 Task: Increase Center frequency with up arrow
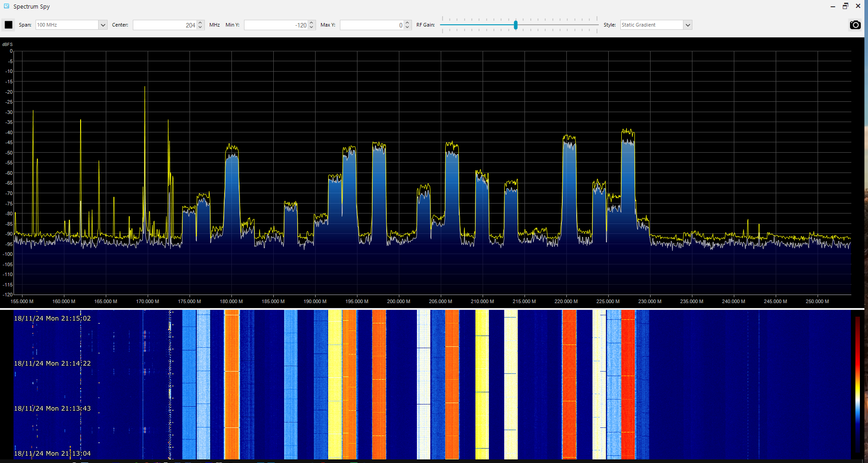tap(200, 23)
